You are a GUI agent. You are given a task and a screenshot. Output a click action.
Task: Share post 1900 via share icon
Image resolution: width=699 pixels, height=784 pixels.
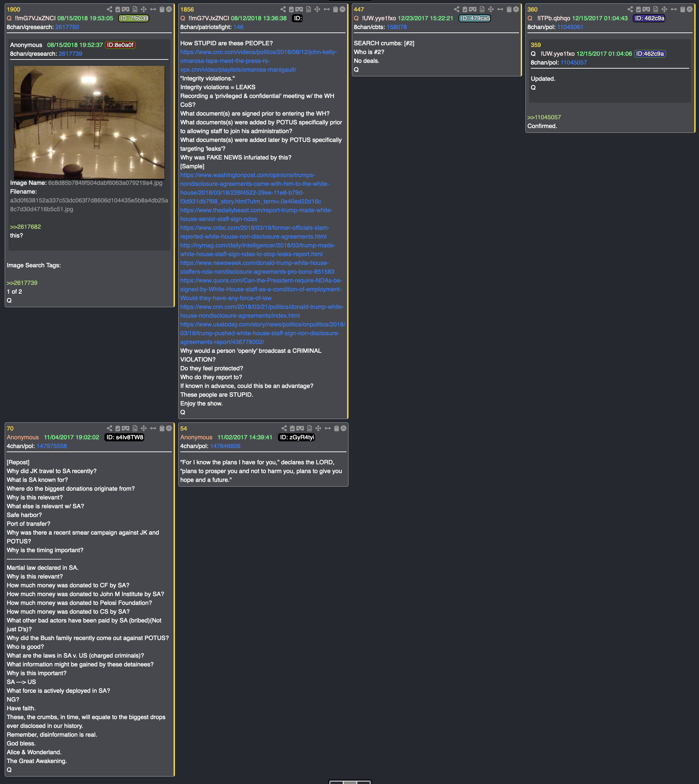[x=109, y=9]
